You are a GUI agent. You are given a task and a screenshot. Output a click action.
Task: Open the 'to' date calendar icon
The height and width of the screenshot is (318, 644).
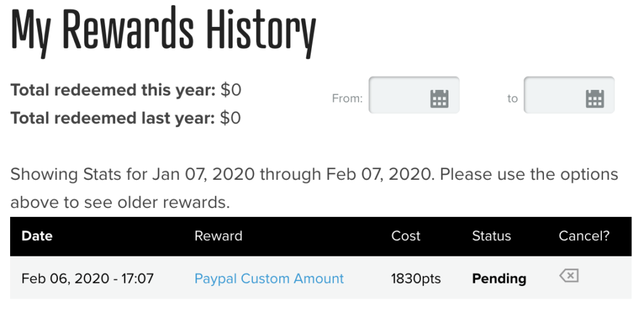point(595,99)
